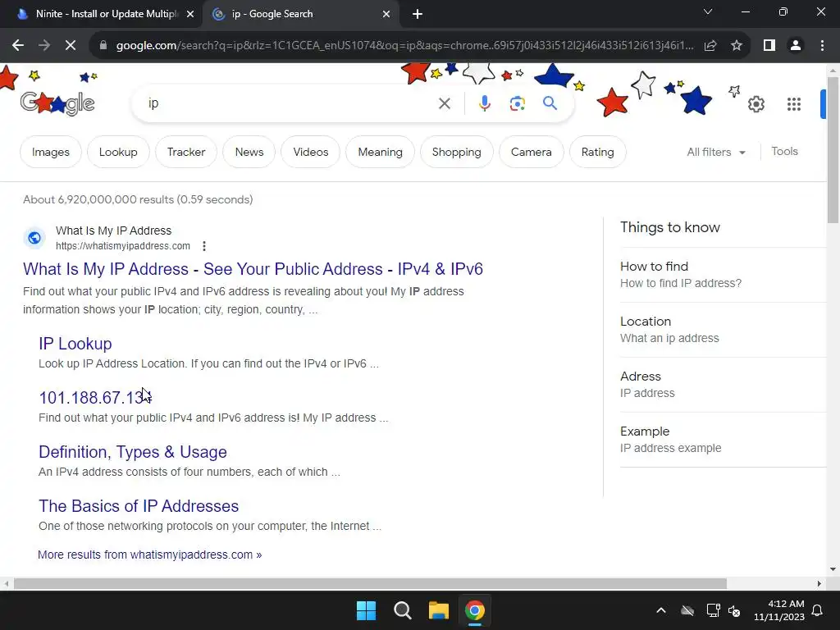The width and height of the screenshot is (840, 630).
Task: Click the Chrome taskbar icon
Action: (475, 610)
